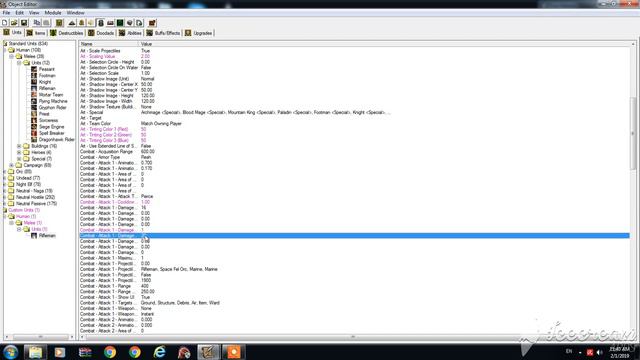Select the Footman unit icon in tree
The height and width of the screenshot is (360, 640).
(34, 76)
